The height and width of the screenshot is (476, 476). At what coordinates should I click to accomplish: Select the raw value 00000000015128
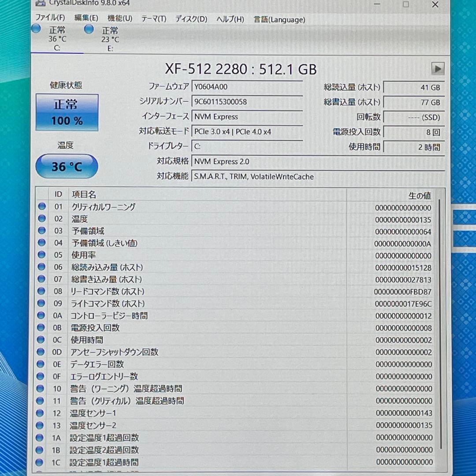pyautogui.click(x=403, y=268)
